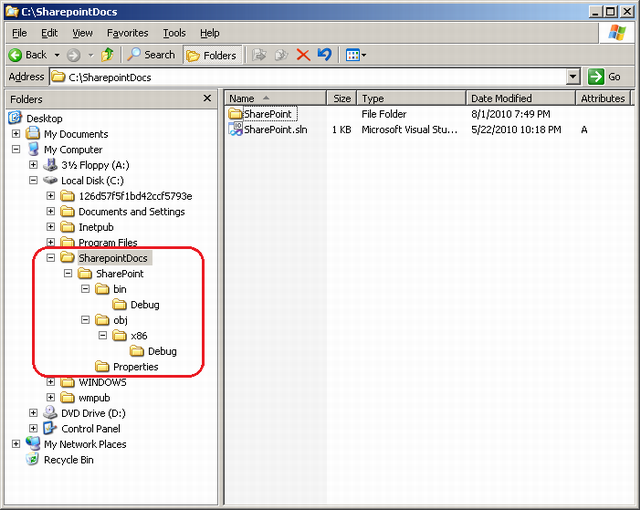Image resolution: width=640 pixels, height=510 pixels.
Task: Select Desktop in the folder tree
Action: [x=44, y=118]
